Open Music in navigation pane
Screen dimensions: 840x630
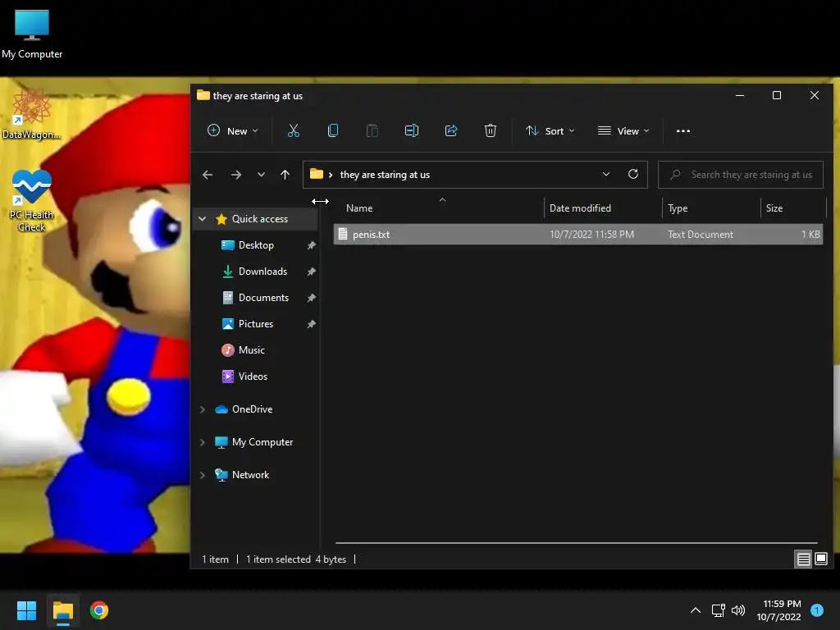(251, 350)
